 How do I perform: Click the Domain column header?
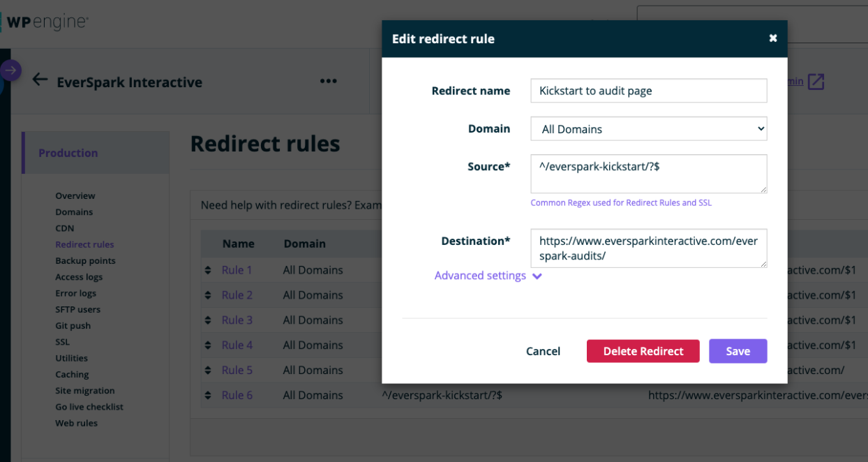305,244
